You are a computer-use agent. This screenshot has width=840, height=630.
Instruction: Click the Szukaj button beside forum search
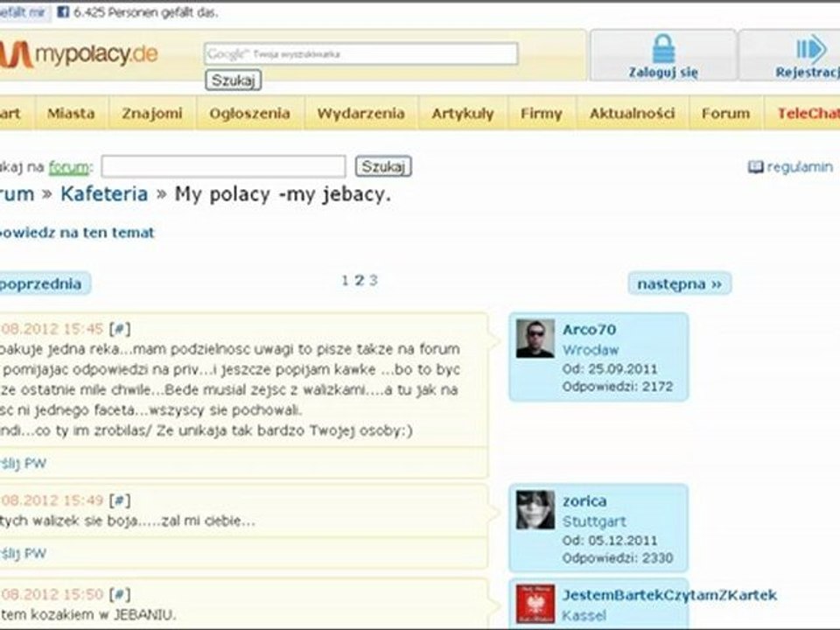383,166
